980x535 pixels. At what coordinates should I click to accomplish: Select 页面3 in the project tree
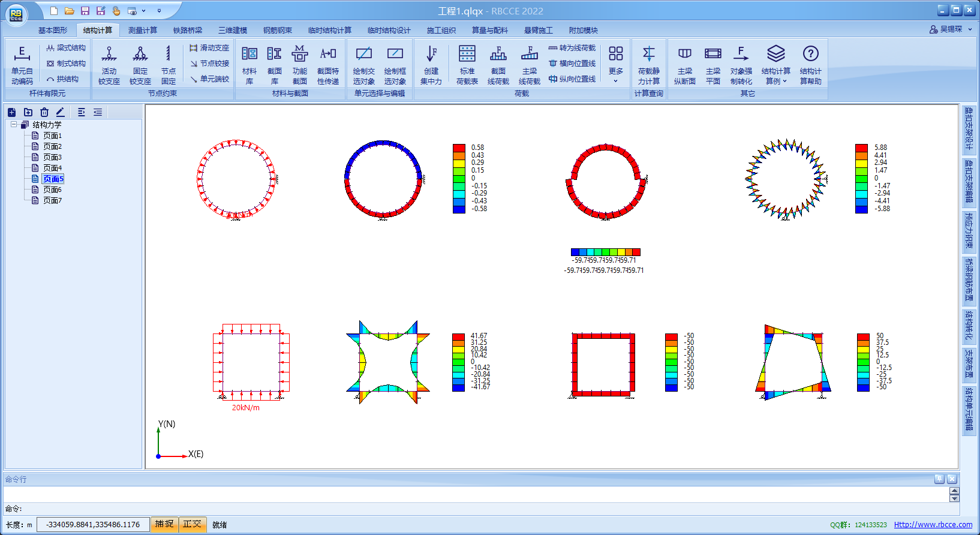click(x=52, y=157)
